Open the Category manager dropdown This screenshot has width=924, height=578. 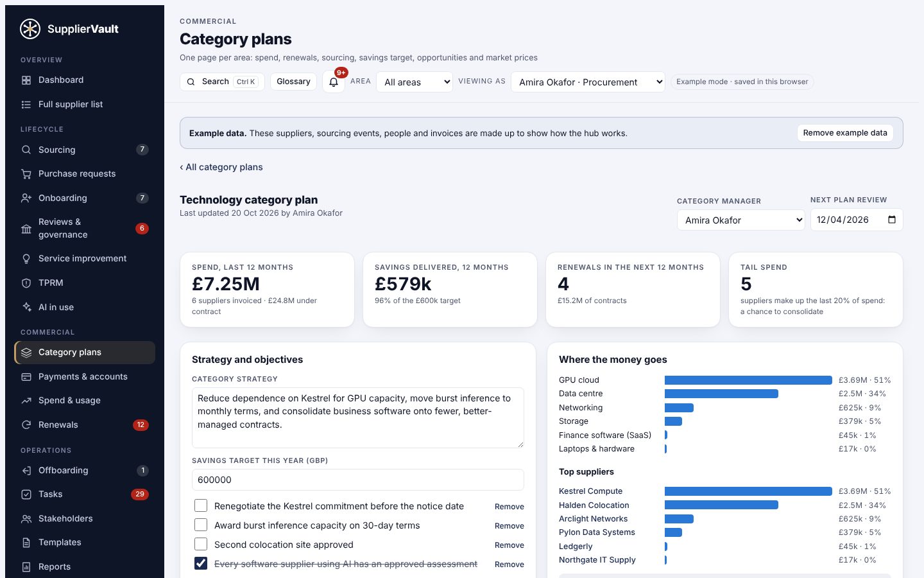(741, 220)
